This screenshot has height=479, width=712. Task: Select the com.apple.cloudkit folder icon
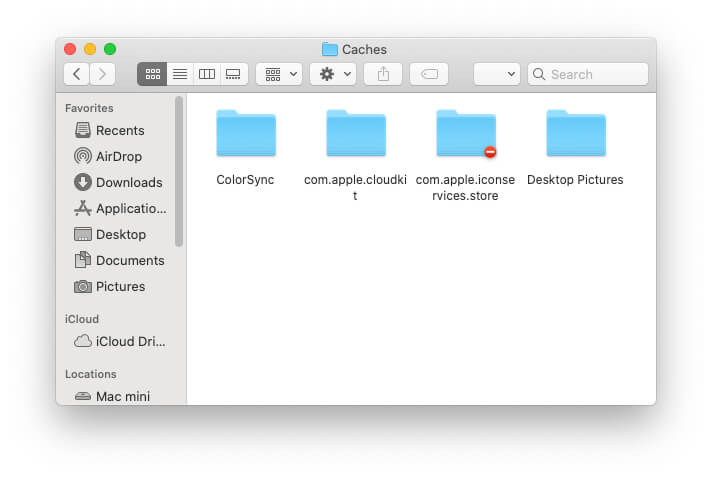point(356,133)
